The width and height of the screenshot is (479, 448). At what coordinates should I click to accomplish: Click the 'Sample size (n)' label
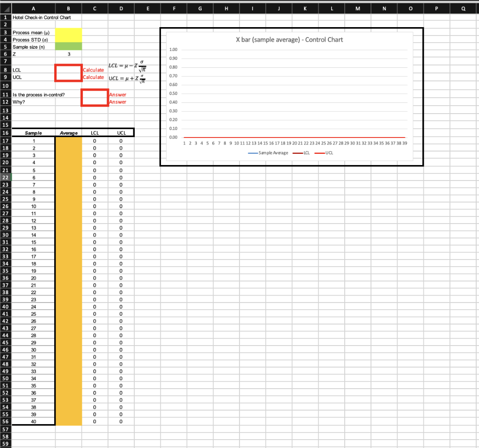click(x=29, y=47)
